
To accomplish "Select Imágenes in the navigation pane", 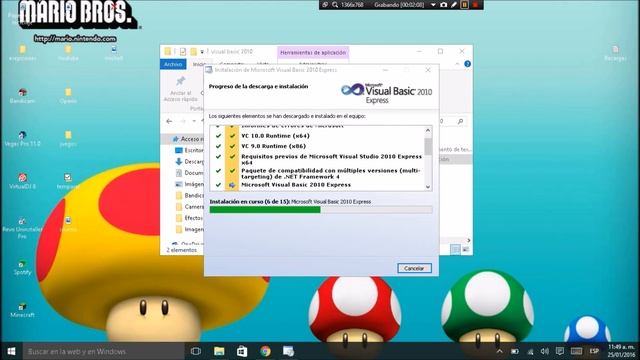I will pyautogui.click(x=190, y=184).
